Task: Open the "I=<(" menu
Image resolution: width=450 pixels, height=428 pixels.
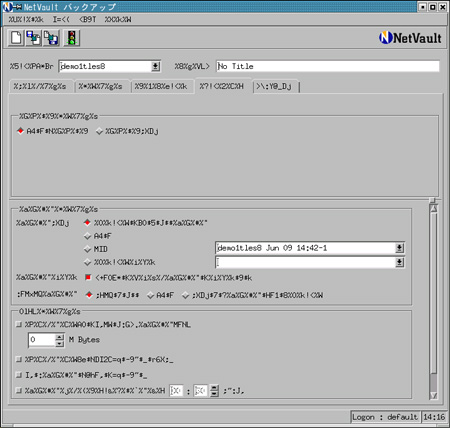Action: coord(61,19)
